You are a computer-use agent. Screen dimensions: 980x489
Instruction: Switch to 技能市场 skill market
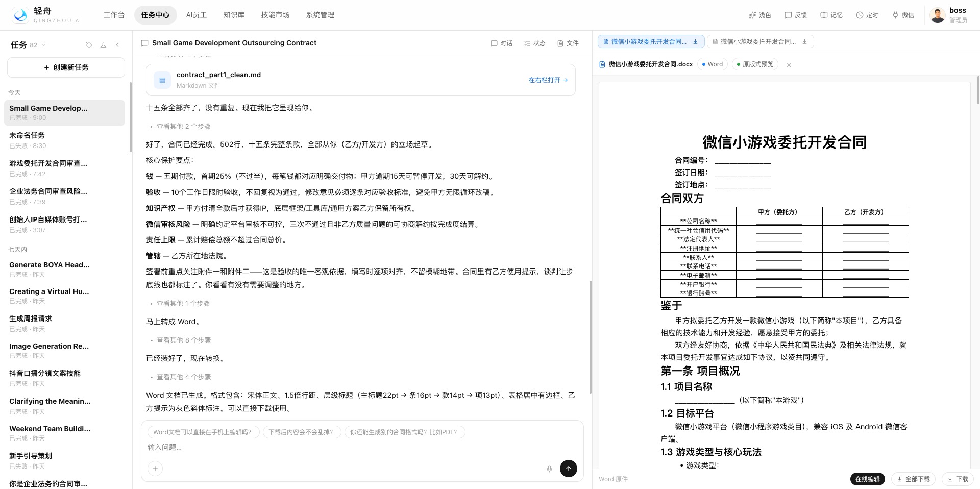point(275,15)
